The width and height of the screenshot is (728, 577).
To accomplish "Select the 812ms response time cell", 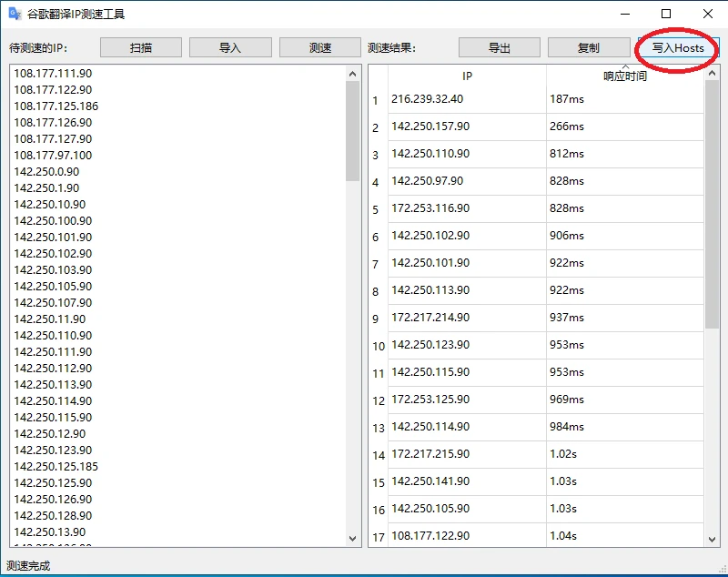I will point(625,154).
